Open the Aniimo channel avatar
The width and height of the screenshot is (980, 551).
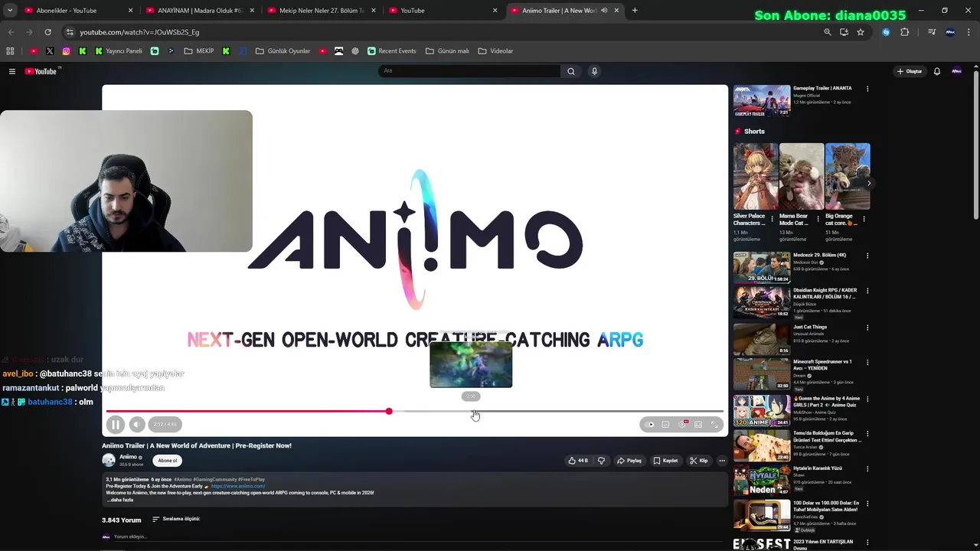(109, 460)
